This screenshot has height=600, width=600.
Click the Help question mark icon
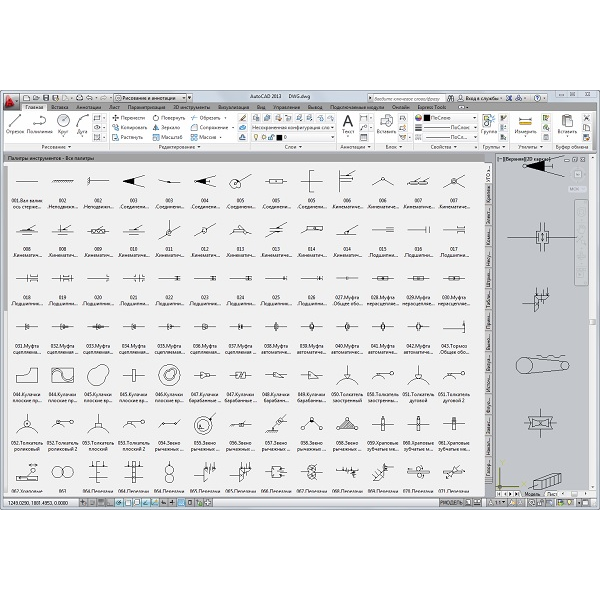[x=537, y=98]
